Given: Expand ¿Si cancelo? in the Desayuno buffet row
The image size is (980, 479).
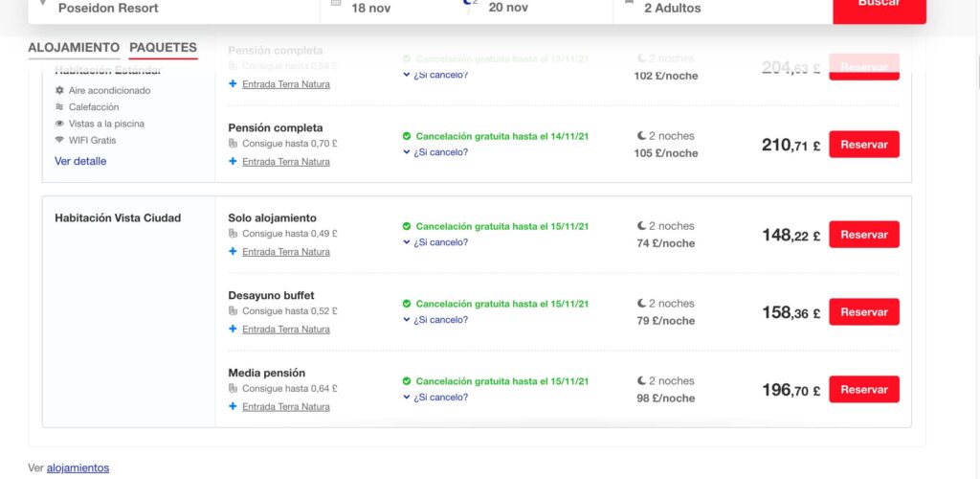Looking at the screenshot, I should coord(435,320).
